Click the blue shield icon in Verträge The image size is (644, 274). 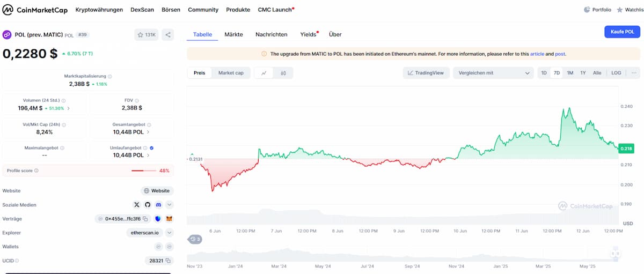pyautogui.click(x=158, y=219)
